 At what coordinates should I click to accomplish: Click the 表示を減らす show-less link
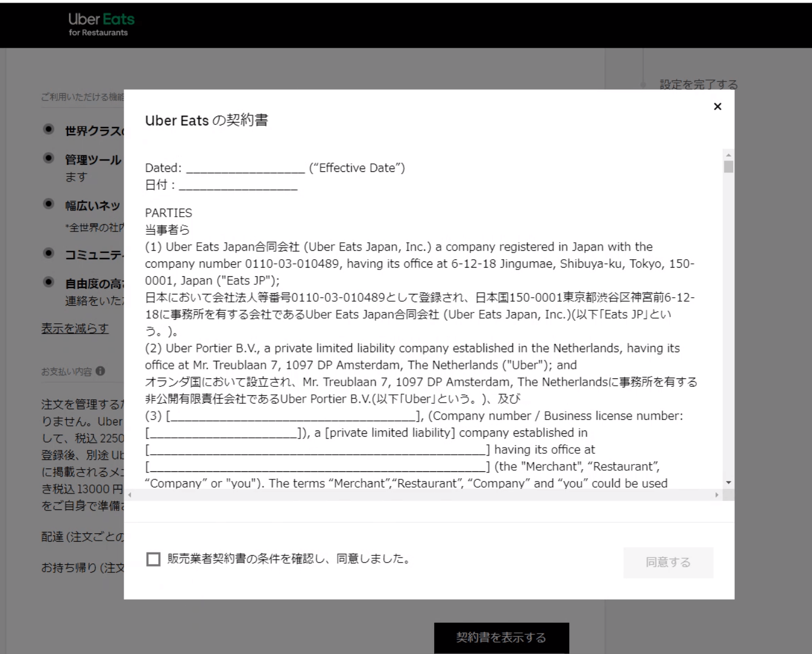coord(74,328)
